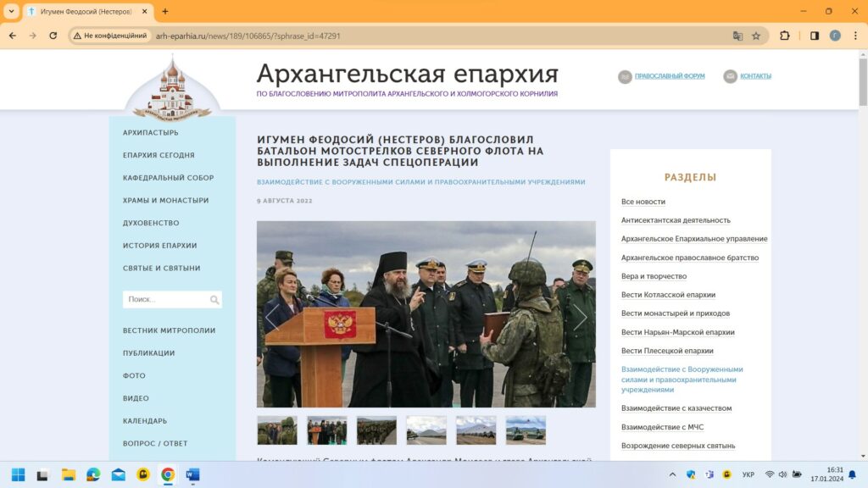Screen dimensions: 868x488
Task: Open Архангельское православное братство section
Action: 690,258
